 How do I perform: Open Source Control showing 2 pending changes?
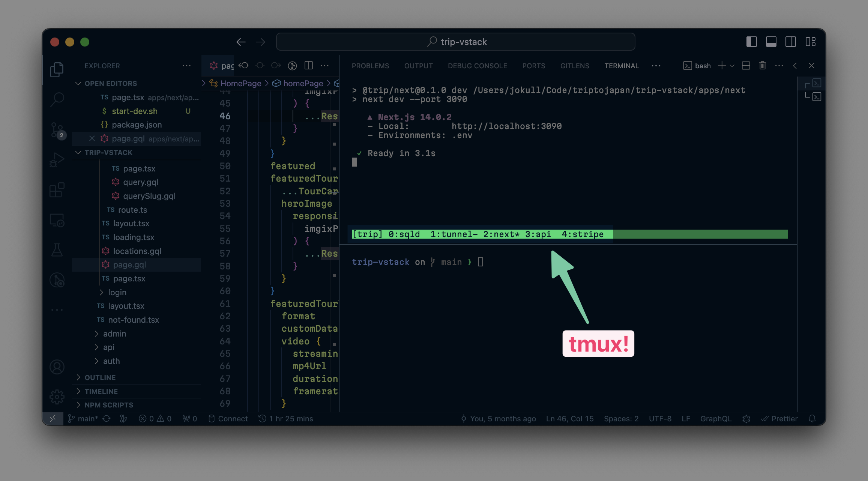tap(57, 129)
